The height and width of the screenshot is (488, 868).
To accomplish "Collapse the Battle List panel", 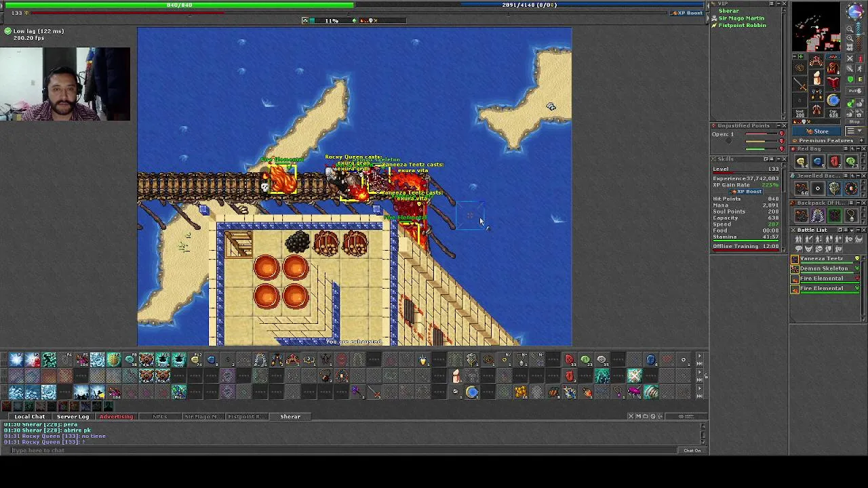I will tap(859, 230).
